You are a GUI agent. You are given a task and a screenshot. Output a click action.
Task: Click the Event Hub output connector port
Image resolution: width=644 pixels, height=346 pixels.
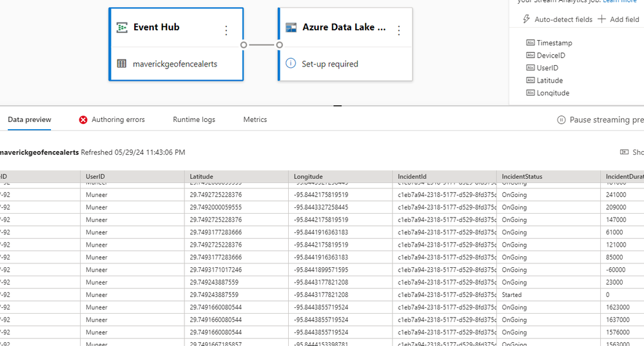click(x=243, y=45)
